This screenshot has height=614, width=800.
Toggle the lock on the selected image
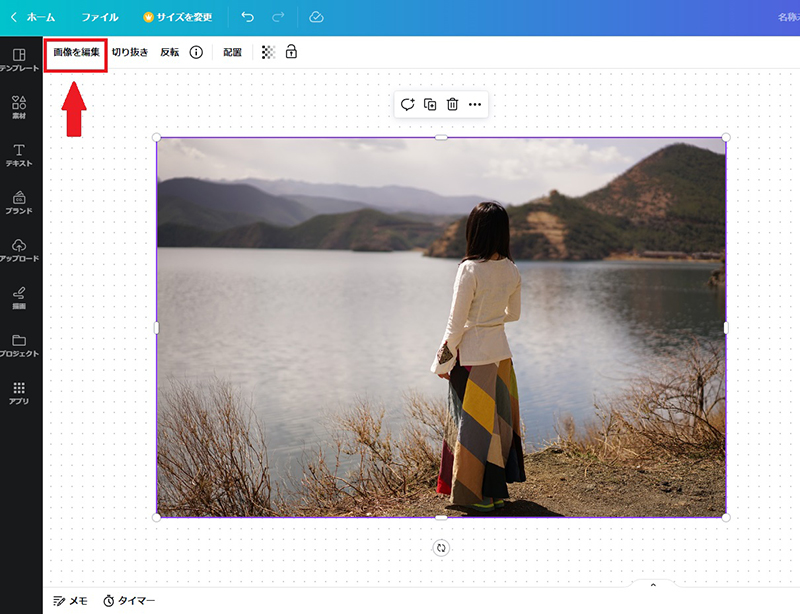pyautogui.click(x=293, y=51)
